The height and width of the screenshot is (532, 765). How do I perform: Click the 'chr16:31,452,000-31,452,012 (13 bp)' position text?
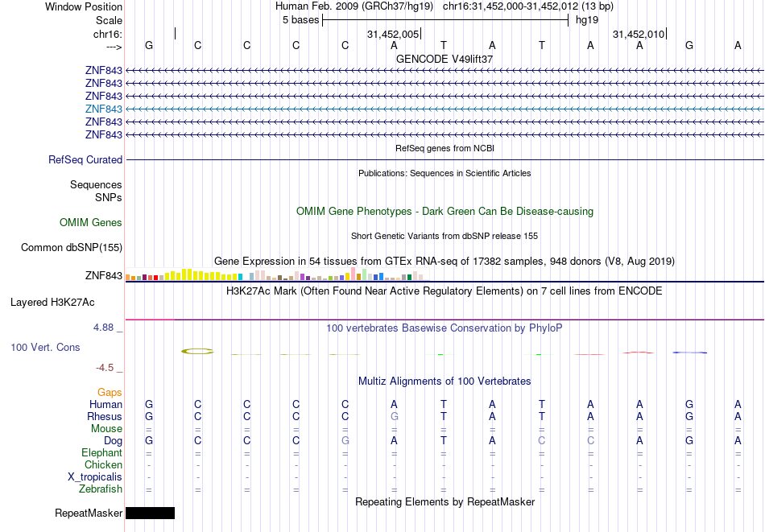[528, 6]
